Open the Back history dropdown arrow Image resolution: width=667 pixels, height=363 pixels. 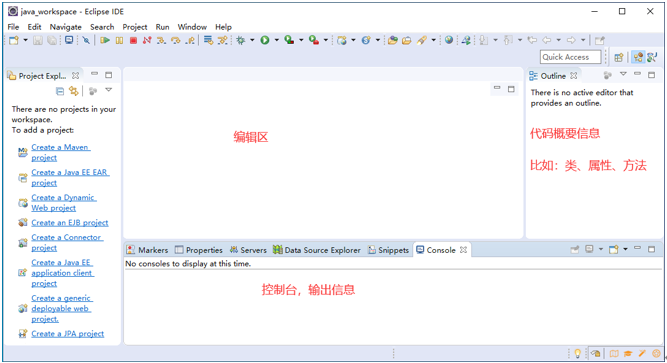[x=559, y=40]
